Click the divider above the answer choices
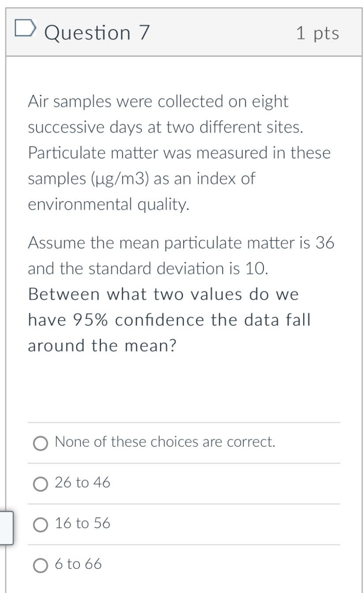Screen dimensions: 364x593 [180, 422]
